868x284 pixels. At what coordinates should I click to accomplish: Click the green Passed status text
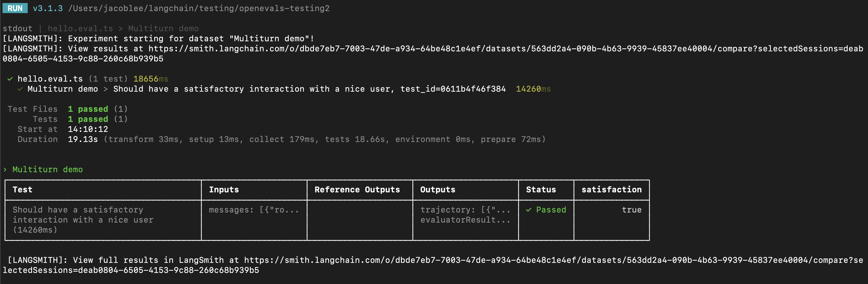[x=551, y=210]
